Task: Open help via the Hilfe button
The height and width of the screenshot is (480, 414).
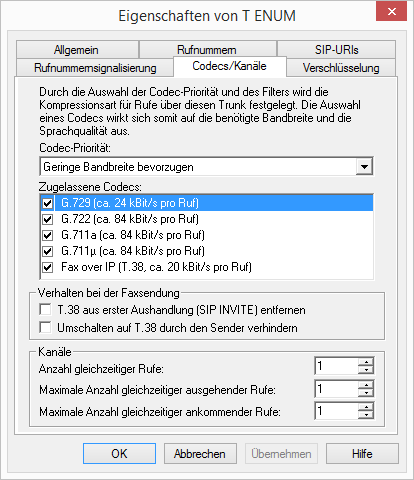Action: click(362, 454)
